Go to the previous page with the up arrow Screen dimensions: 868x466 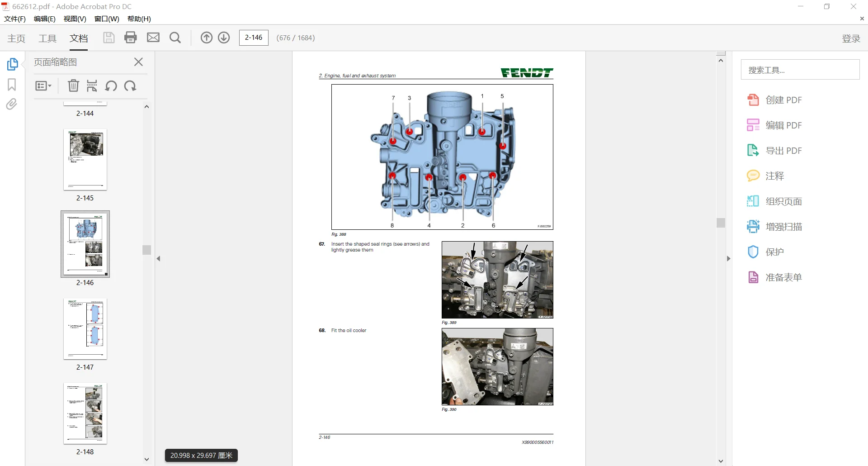pos(206,38)
